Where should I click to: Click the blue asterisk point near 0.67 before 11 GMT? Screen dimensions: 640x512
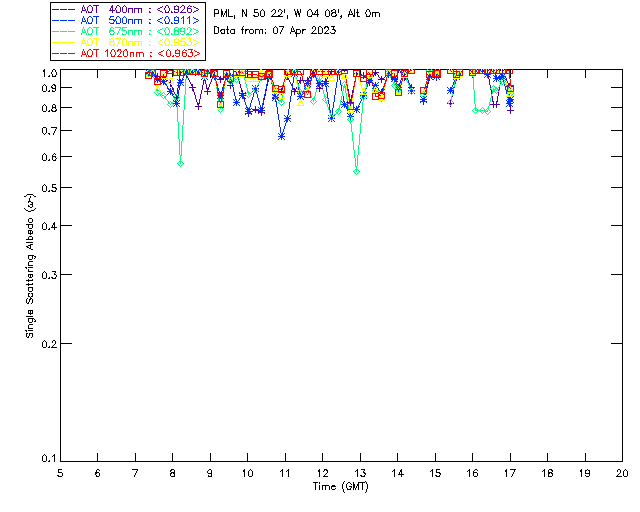tap(281, 137)
